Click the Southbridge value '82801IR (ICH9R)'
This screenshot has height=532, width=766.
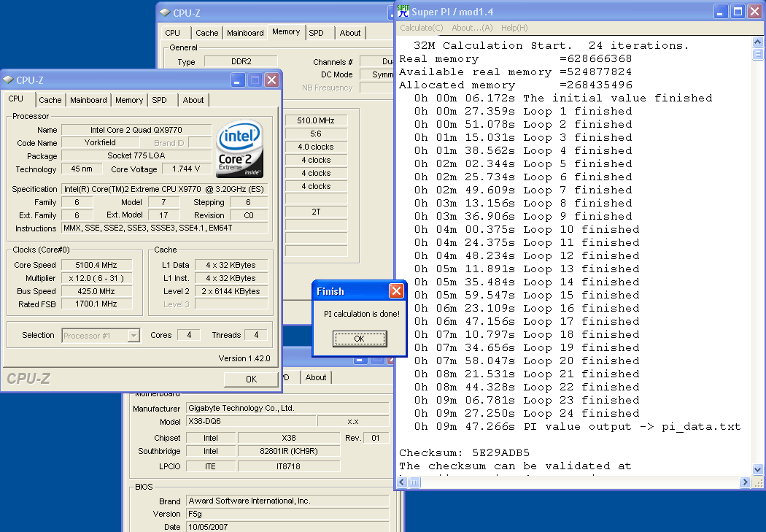point(289,452)
